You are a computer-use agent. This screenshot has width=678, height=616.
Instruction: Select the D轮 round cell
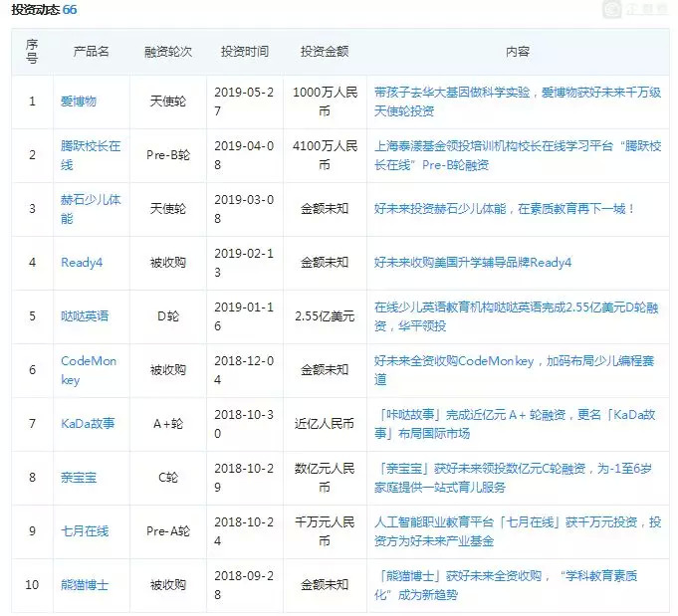pyautogui.click(x=168, y=316)
